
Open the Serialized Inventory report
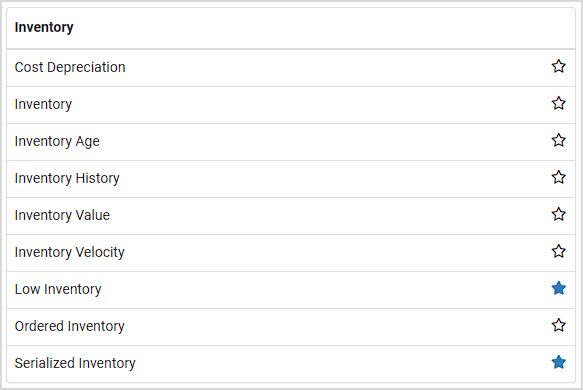point(75,363)
